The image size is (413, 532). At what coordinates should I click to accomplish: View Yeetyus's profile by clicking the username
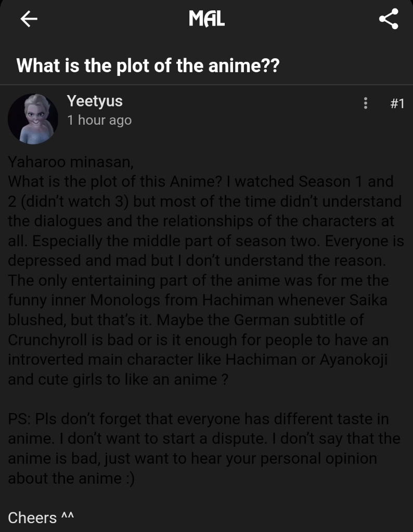pos(95,101)
